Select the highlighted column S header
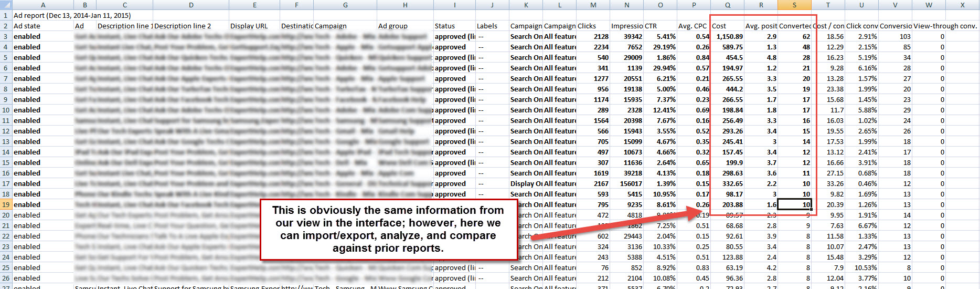Image resolution: width=980 pixels, height=289 pixels. [794, 5]
